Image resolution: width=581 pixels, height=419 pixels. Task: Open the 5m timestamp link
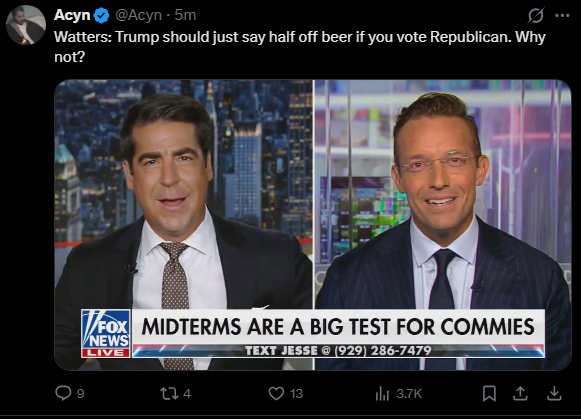pyautogui.click(x=185, y=15)
